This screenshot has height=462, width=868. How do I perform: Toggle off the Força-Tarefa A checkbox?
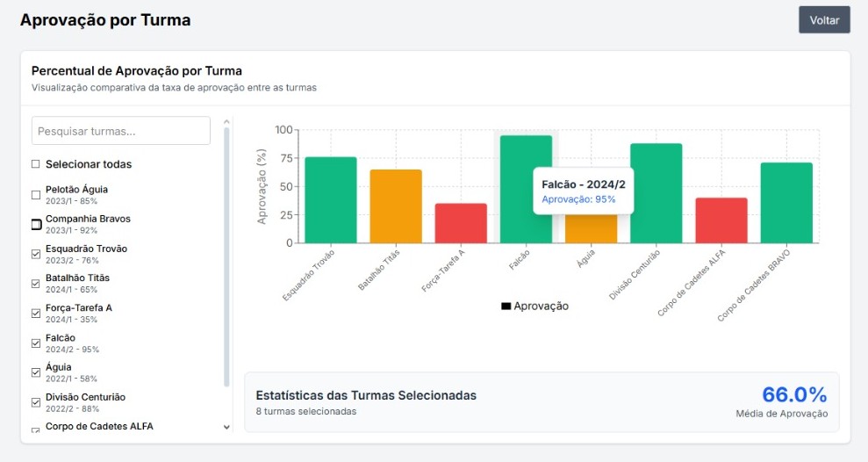pyautogui.click(x=36, y=314)
